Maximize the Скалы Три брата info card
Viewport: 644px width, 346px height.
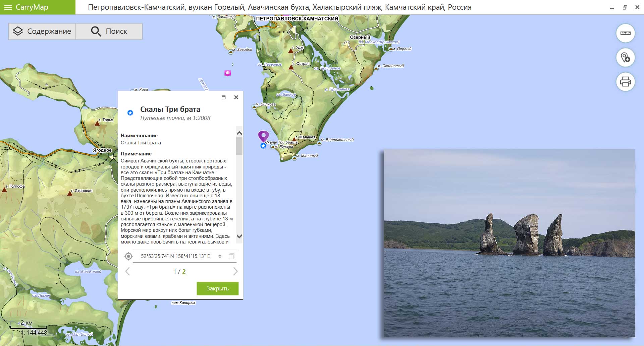point(224,97)
